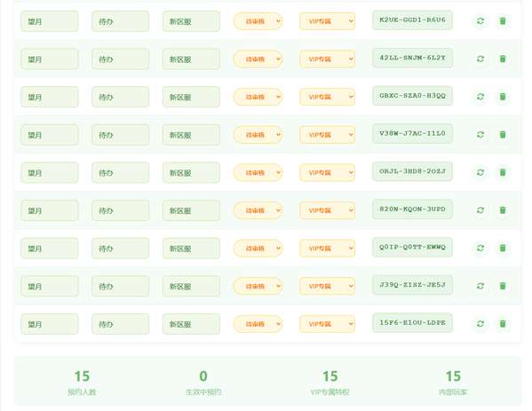Click the trash icon in the J39Q row
The image size is (532, 411).
503,286
